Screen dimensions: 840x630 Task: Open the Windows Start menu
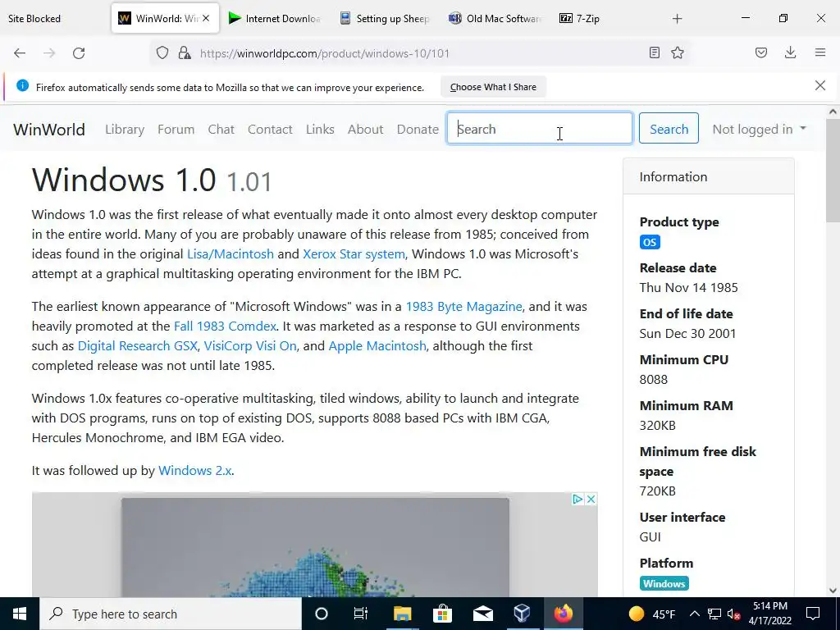[x=20, y=614]
